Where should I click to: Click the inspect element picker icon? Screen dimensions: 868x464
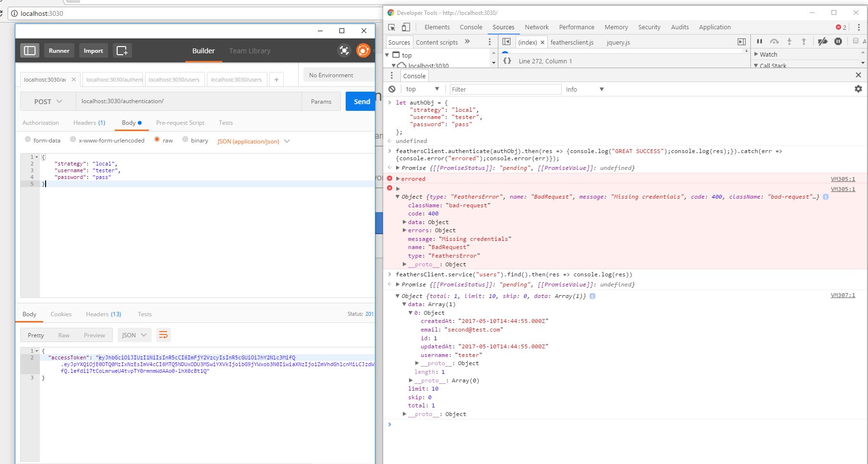pos(392,27)
